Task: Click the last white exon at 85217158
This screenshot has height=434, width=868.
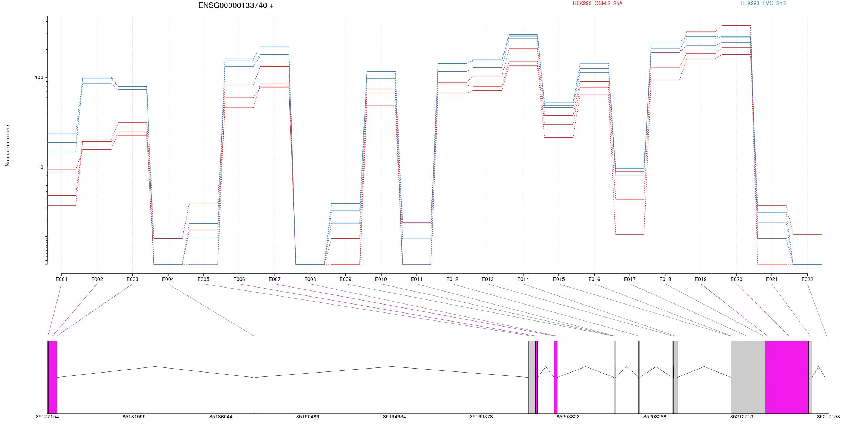Action: [827, 377]
